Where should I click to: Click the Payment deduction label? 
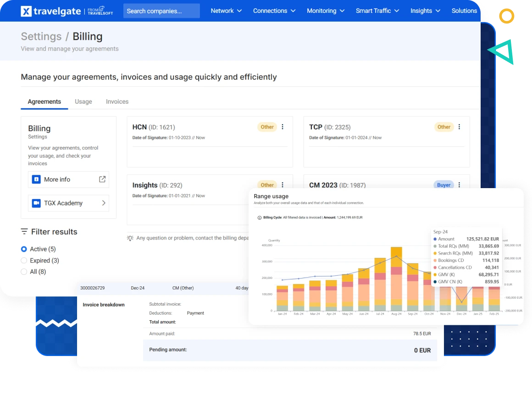pyautogui.click(x=195, y=313)
